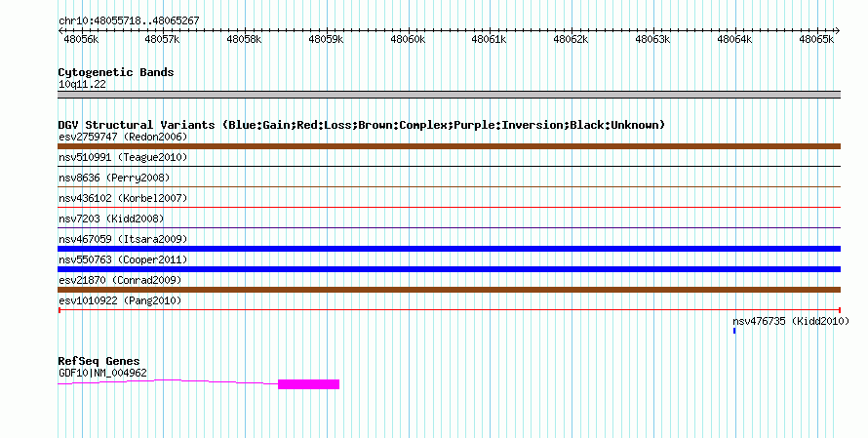
Task: Select the nsv467059 (Itsara2009) label
Action: pyautogui.click(x=123, y=239)
